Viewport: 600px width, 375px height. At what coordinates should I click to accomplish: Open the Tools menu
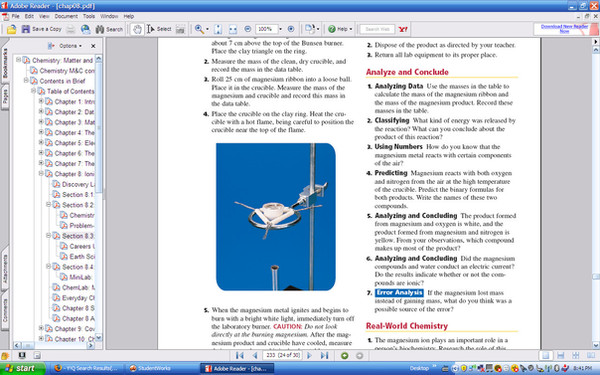click(89, 16)
